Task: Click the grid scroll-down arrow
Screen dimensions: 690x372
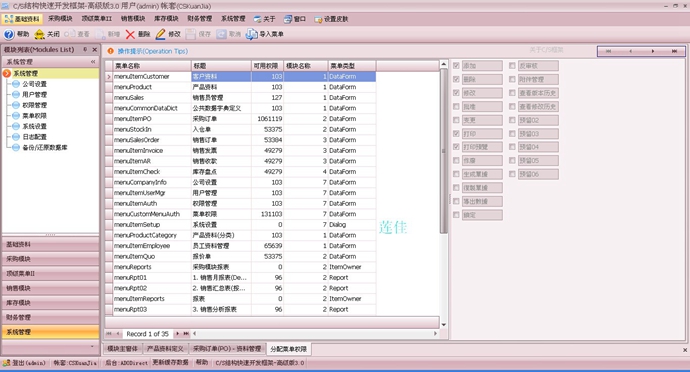Action: [444, 325]
